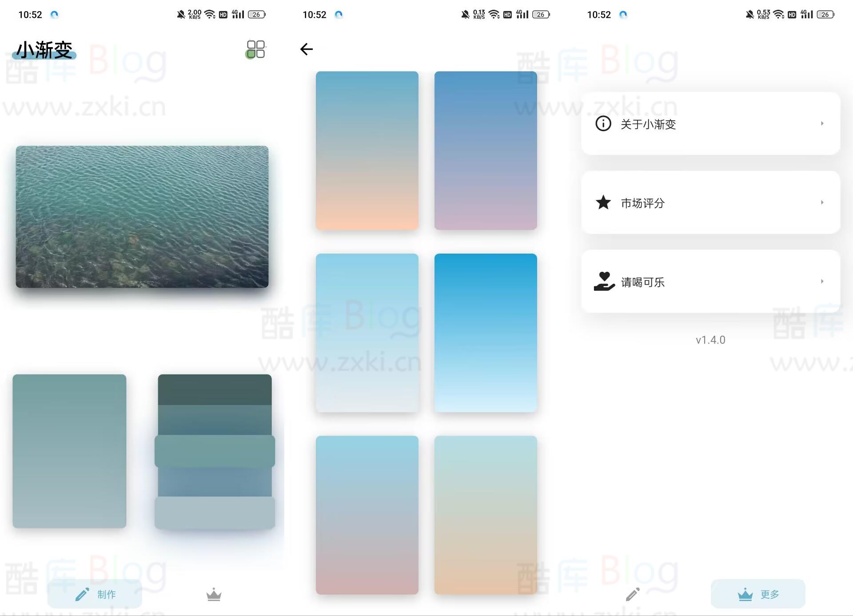Image resolution: width=853 pixels, height=616 pixels.
Task: Select the pencil icon at bottom of settings screen
Action: click(x=633, y=594)
